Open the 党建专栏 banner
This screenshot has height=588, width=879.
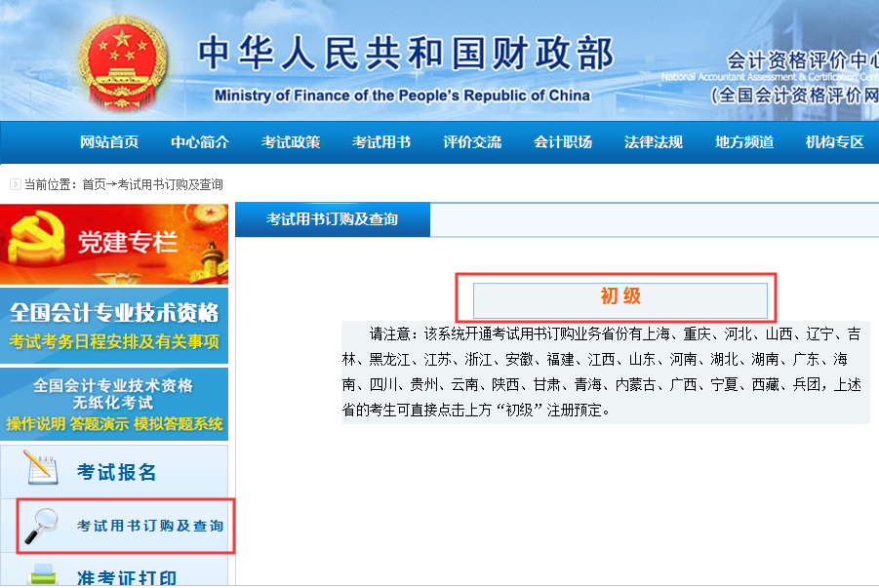114,244
